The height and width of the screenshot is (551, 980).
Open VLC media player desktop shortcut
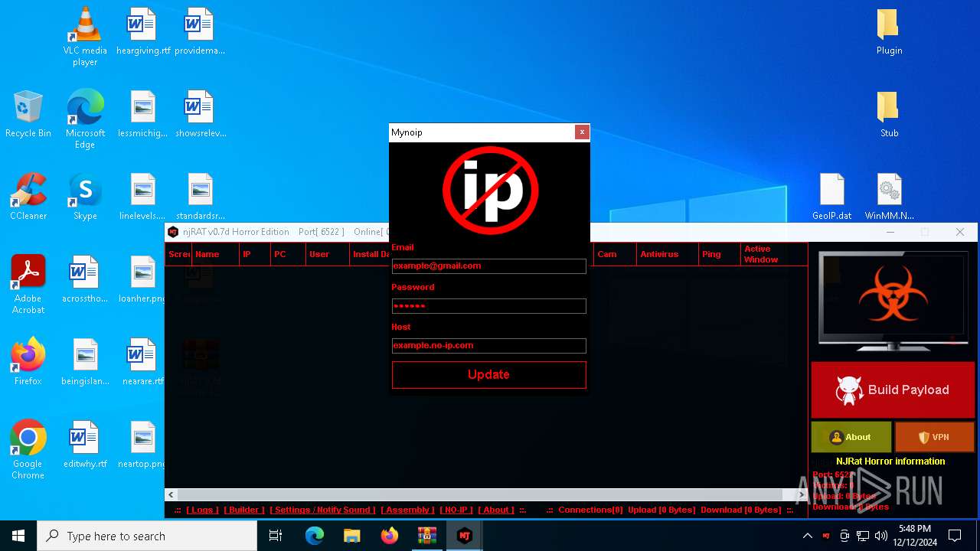(85, 37)
